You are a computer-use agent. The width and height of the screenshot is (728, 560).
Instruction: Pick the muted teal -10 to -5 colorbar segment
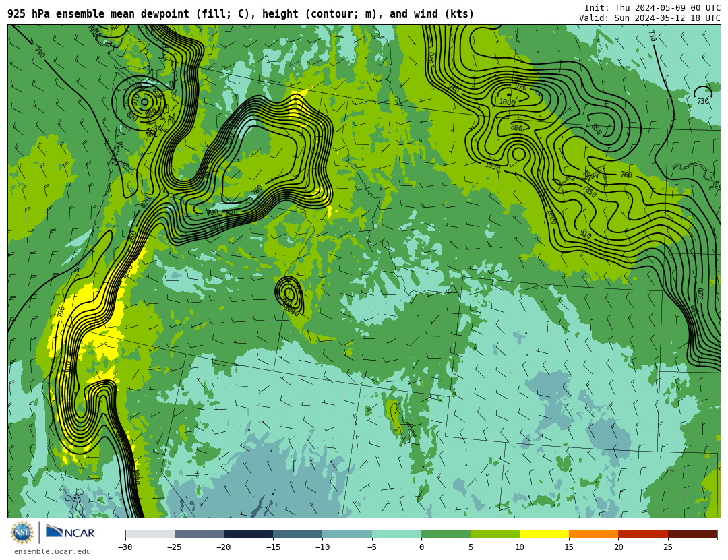pos(347,534)
